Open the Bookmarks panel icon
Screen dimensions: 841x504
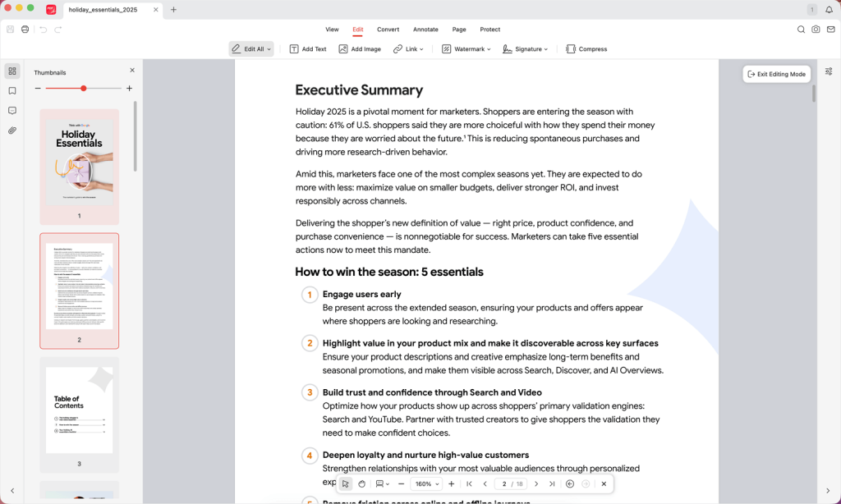[11, 91]
